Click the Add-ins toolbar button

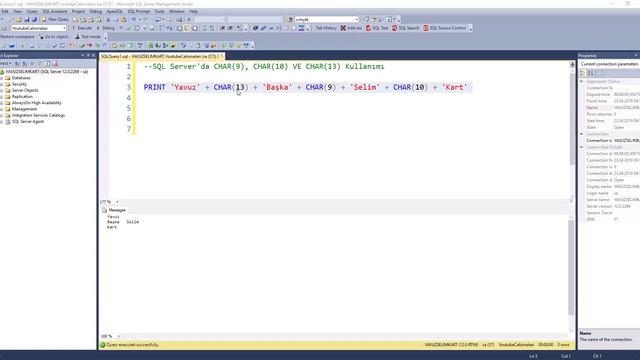coord(351,28)
